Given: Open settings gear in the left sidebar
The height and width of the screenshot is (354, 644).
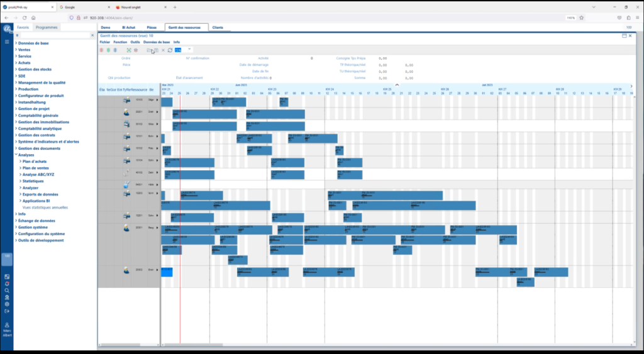Looking at the screenshot, I should click(x=7, y=304).
